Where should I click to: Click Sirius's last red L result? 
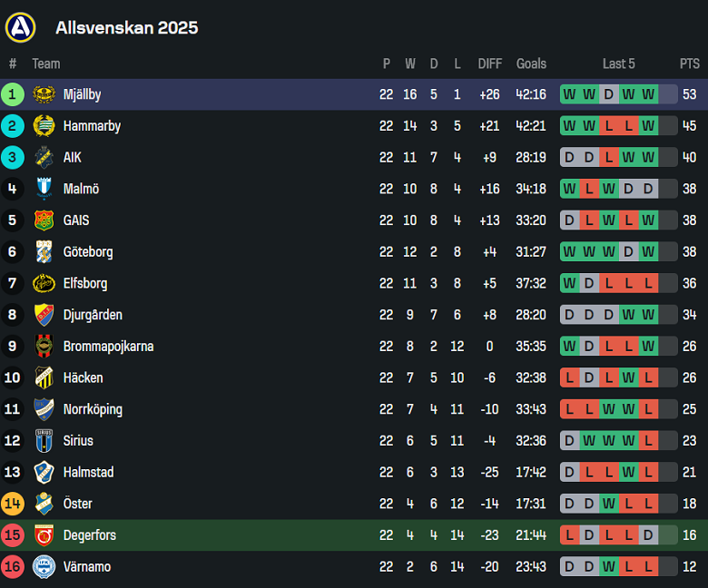click(x=648, y=441)
